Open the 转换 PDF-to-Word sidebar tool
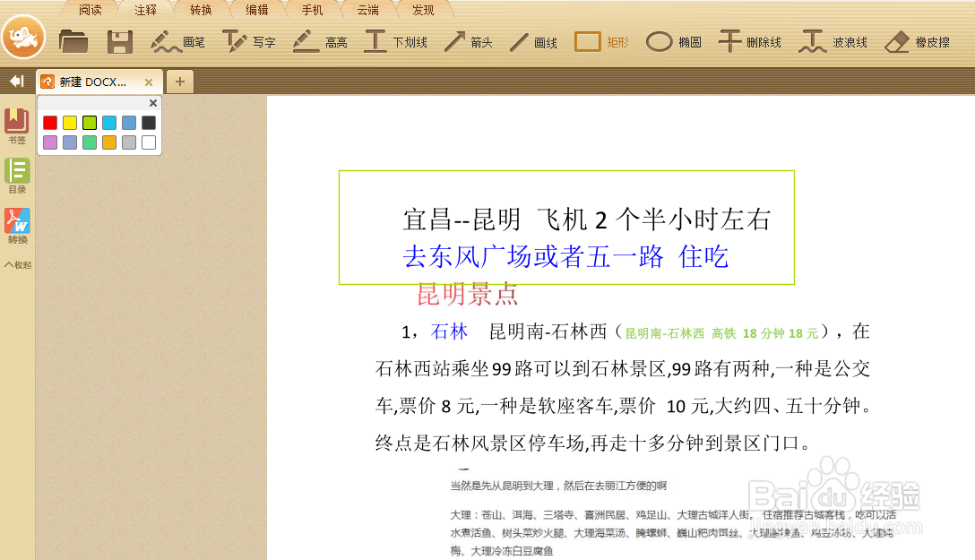 point(17,226)
